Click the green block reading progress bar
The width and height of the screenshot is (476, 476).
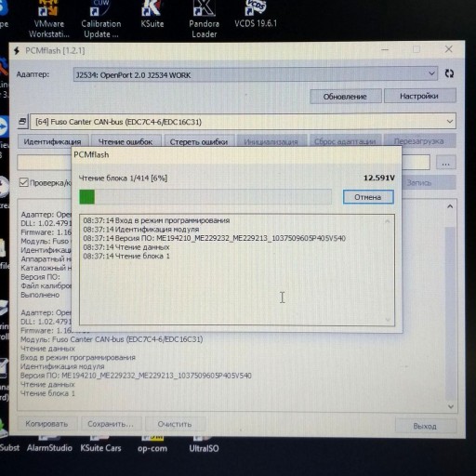pos(205,197)
